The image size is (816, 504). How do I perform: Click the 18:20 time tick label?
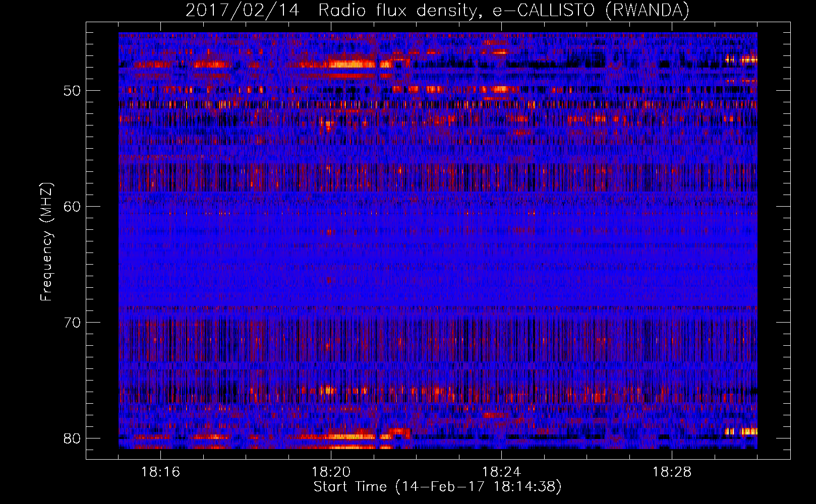[x=331, y=472]
